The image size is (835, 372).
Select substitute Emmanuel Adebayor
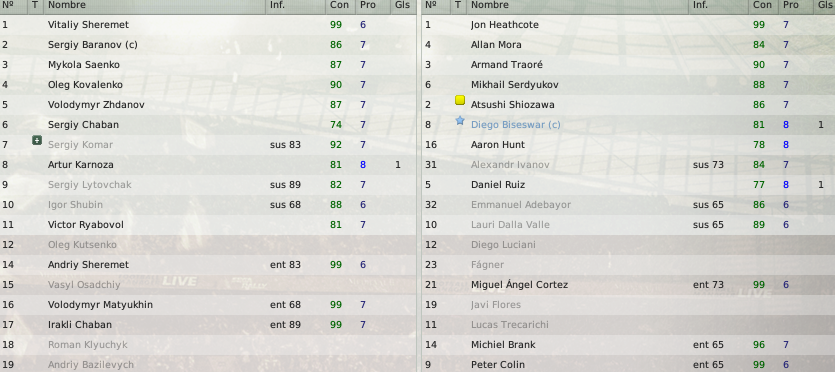(520, 205)
